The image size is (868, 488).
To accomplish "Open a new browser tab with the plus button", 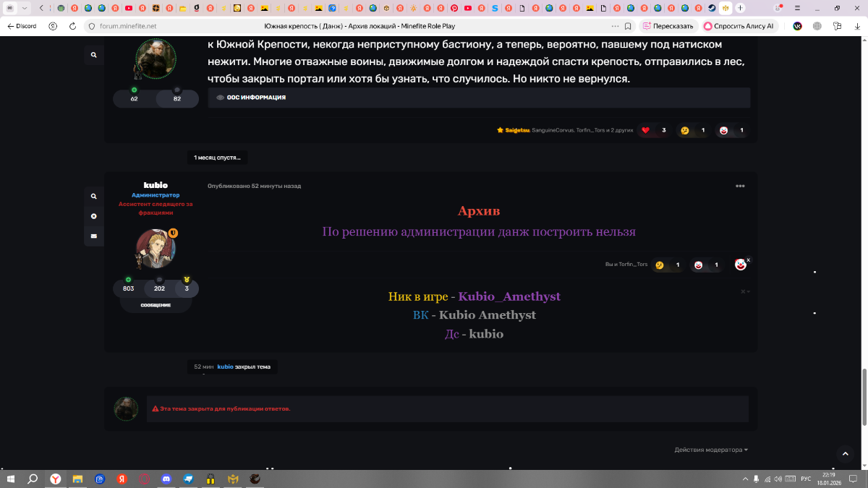I will (740, 8).
